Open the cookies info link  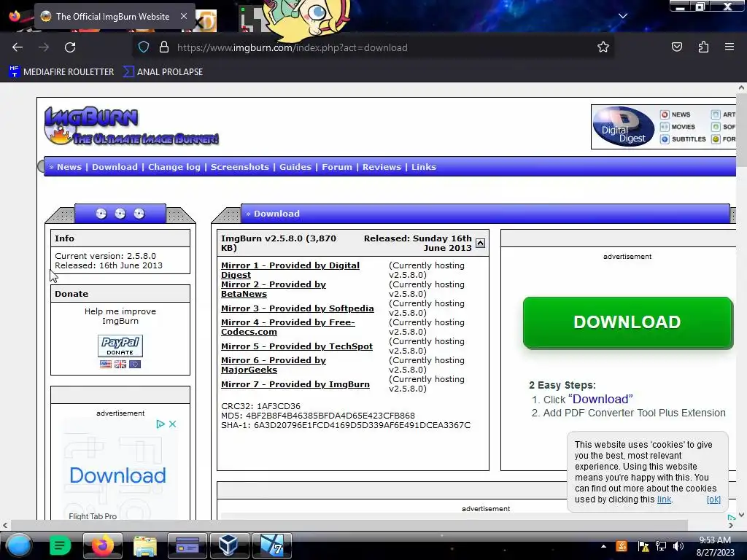664,499
